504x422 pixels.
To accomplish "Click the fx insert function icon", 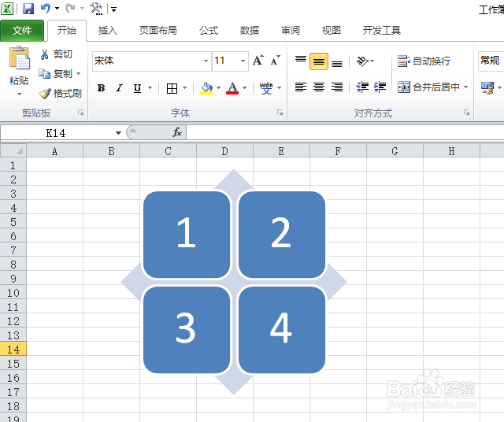I will coord(177,132).
